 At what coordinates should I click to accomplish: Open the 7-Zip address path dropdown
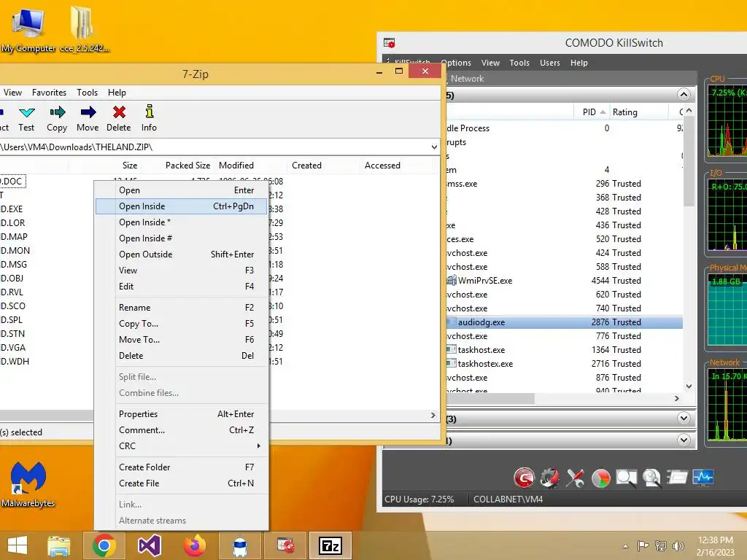[x=434, y=147]
